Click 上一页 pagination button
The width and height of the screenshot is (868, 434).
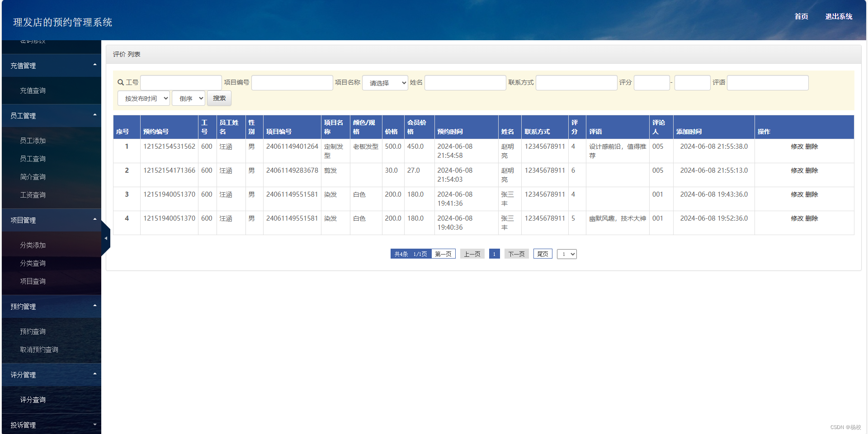[x=472, y=254]
